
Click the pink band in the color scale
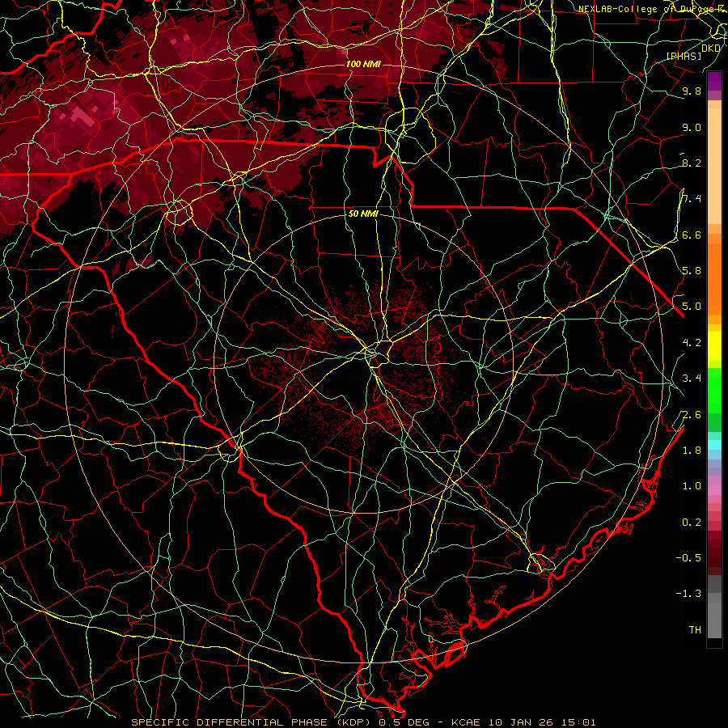click(x=714, y=490)
